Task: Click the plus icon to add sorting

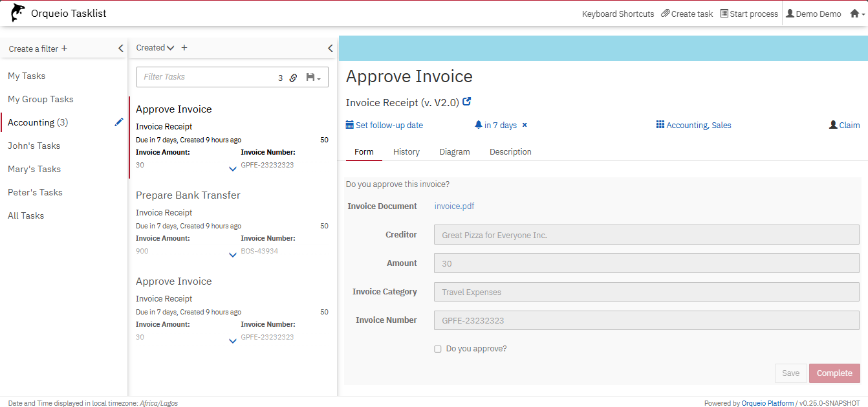Action: click(x=184, y=48)
